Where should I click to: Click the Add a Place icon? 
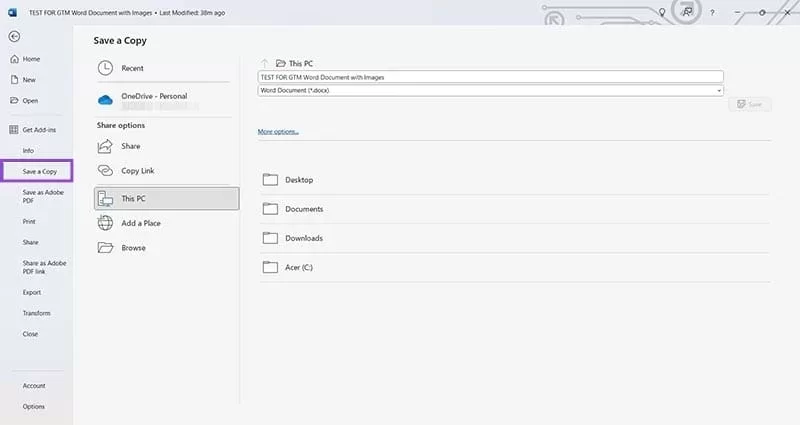(106, 223)
